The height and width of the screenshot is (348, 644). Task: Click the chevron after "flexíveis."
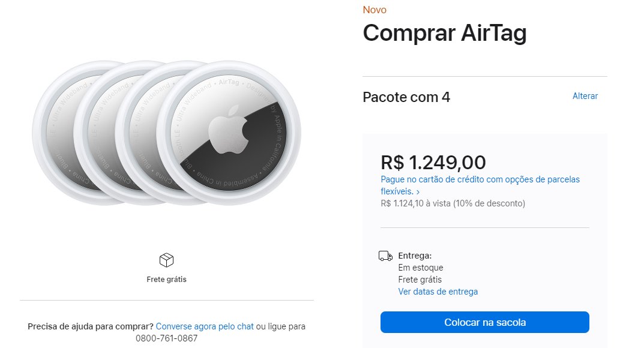[418, 191]
